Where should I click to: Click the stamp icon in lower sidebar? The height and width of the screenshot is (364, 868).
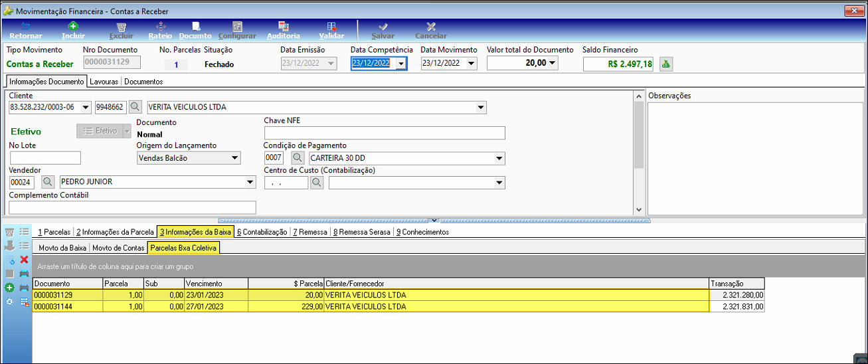click(9, 245)
